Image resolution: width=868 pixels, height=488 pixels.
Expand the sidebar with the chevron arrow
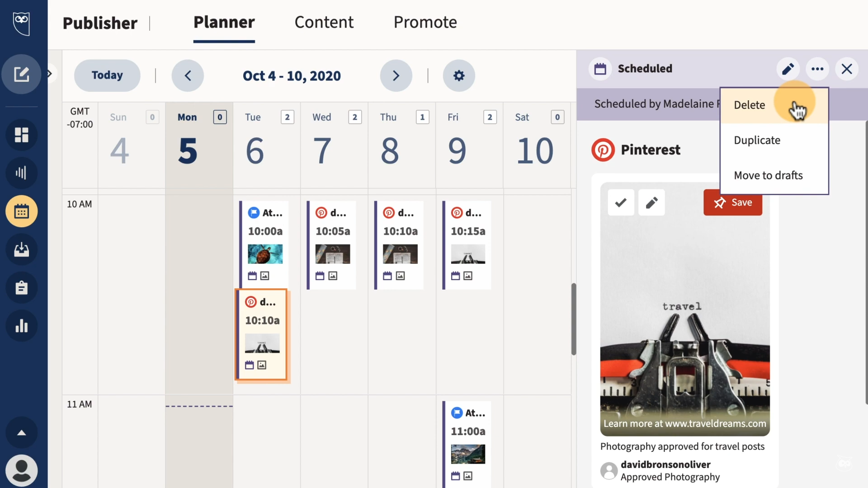pos(50,73)
